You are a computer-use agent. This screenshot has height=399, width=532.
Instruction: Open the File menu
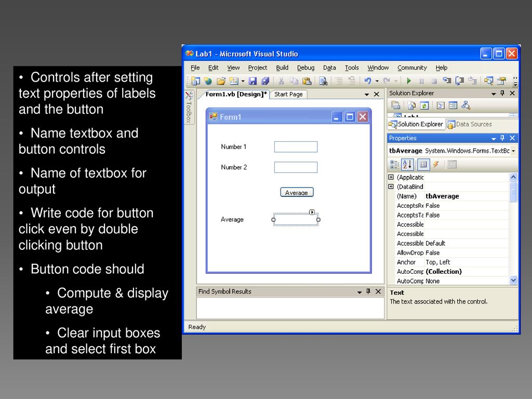[x=195, y=68]
